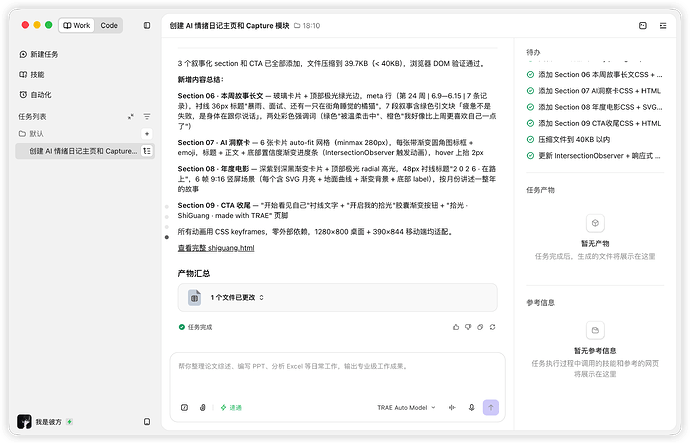Attach a file using the paperclip icon
Screen dimensions: 690x443
point(202,407)
